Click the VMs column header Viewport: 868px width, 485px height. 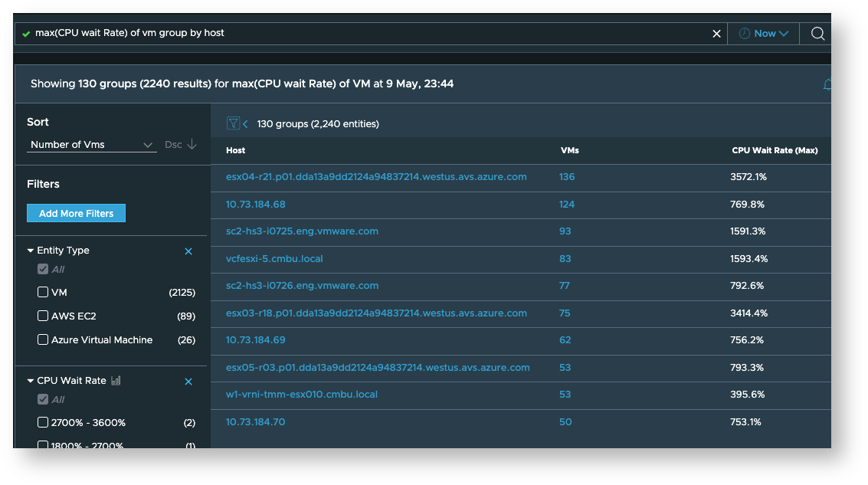pos(570,151)
